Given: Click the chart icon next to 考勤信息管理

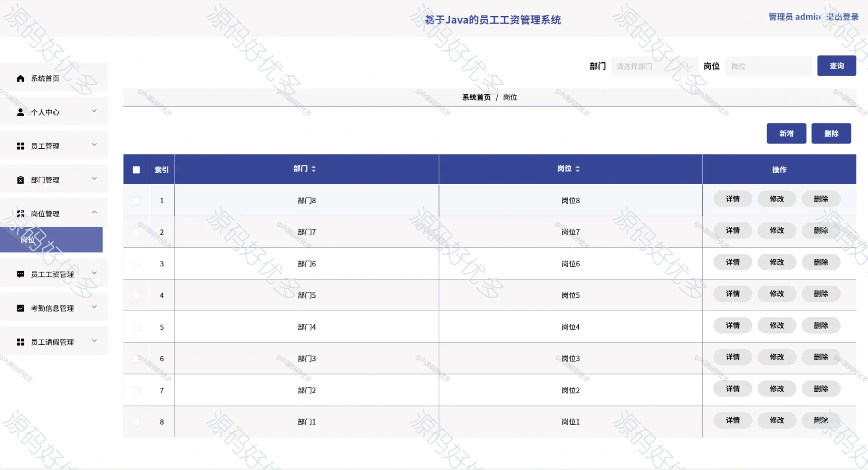Looking at the screenshot, I should pyautogui.click(x=20, y=308).
